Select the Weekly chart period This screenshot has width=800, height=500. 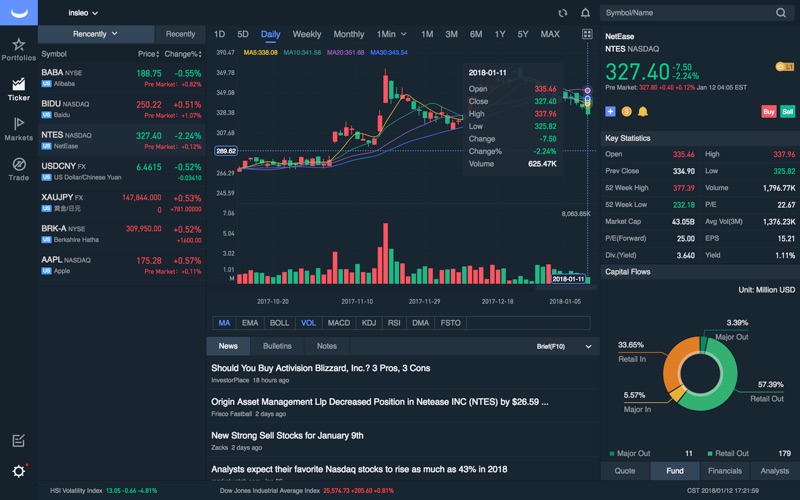(307, 34)
